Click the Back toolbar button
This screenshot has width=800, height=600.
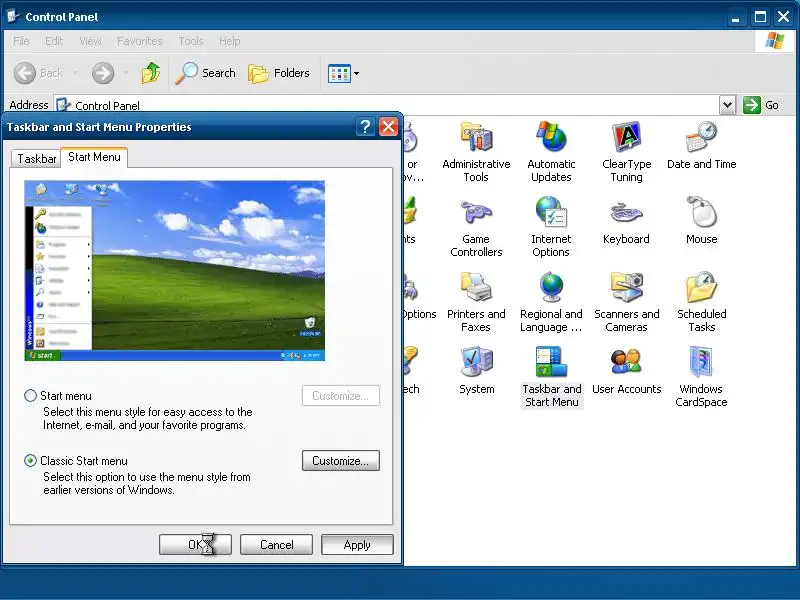point(39,73)
